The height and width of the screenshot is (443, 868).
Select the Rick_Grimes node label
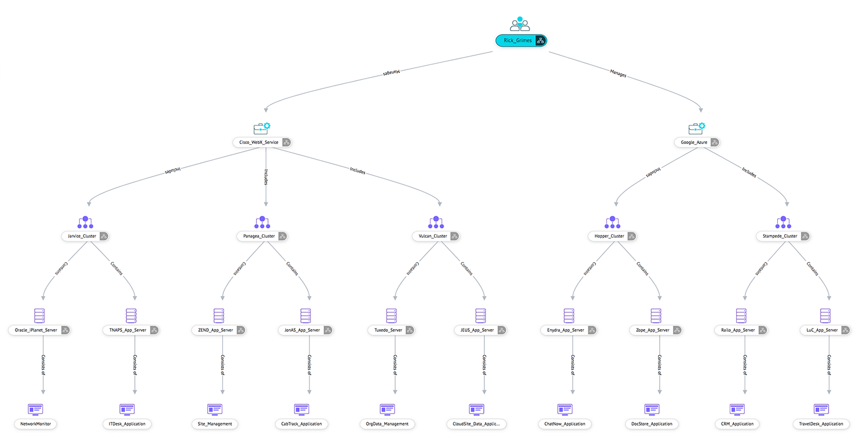517,40
